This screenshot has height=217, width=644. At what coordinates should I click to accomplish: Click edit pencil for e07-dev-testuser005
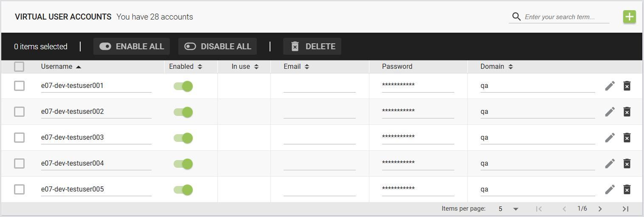point(610,189)
